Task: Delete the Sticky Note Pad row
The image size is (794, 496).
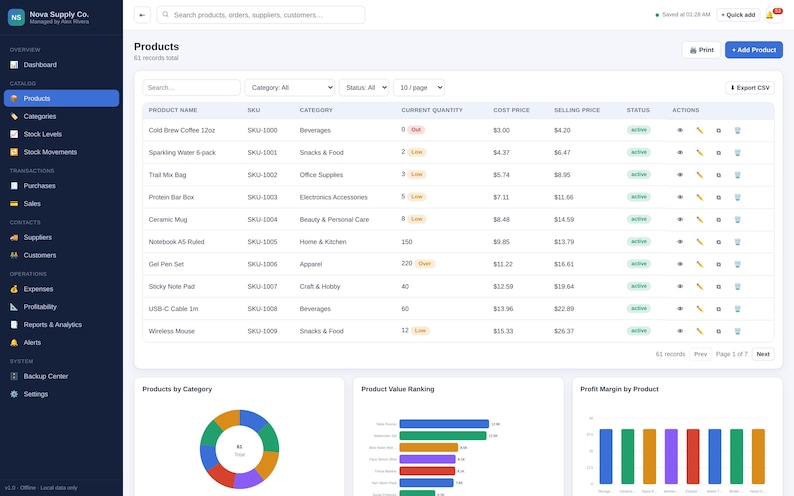Action: click(x=737, y=286)
